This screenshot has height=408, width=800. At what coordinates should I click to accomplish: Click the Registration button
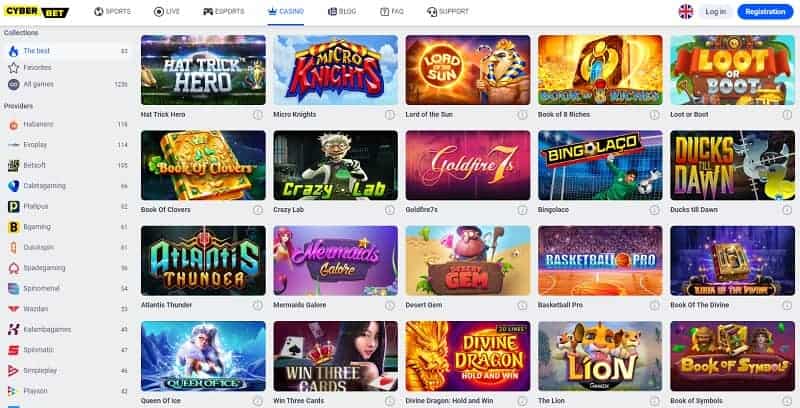click(765, 12)
